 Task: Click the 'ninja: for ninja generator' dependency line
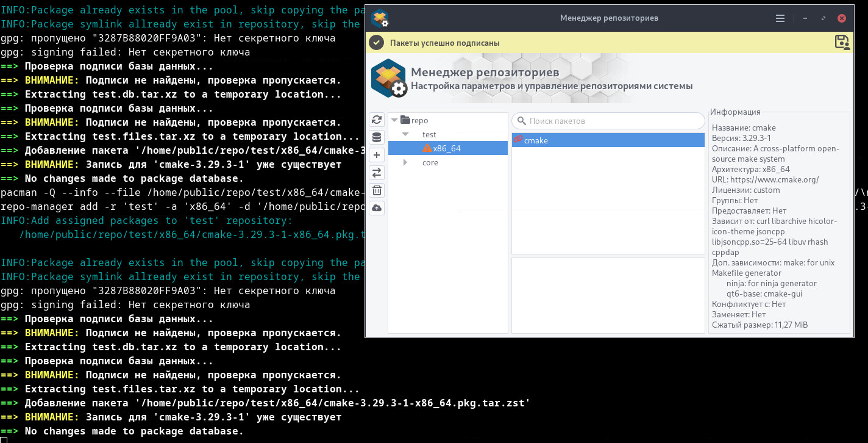click(772, 283)
